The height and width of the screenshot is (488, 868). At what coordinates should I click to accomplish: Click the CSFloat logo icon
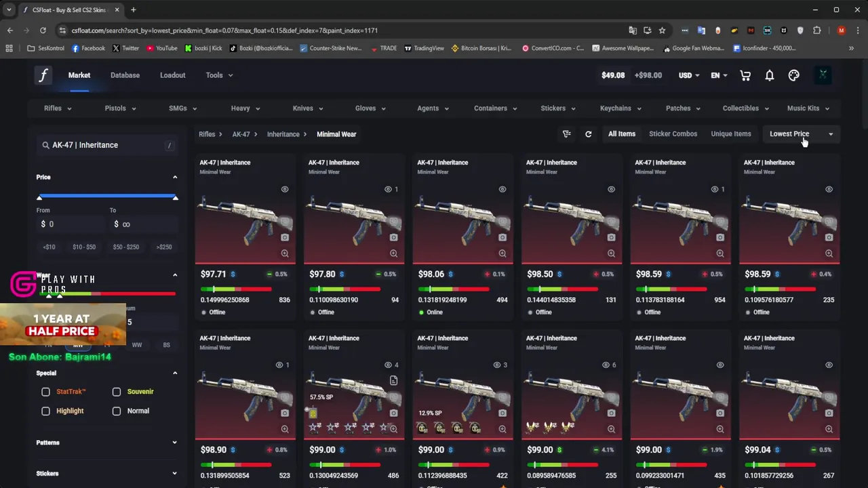click(x=43, y=75)
